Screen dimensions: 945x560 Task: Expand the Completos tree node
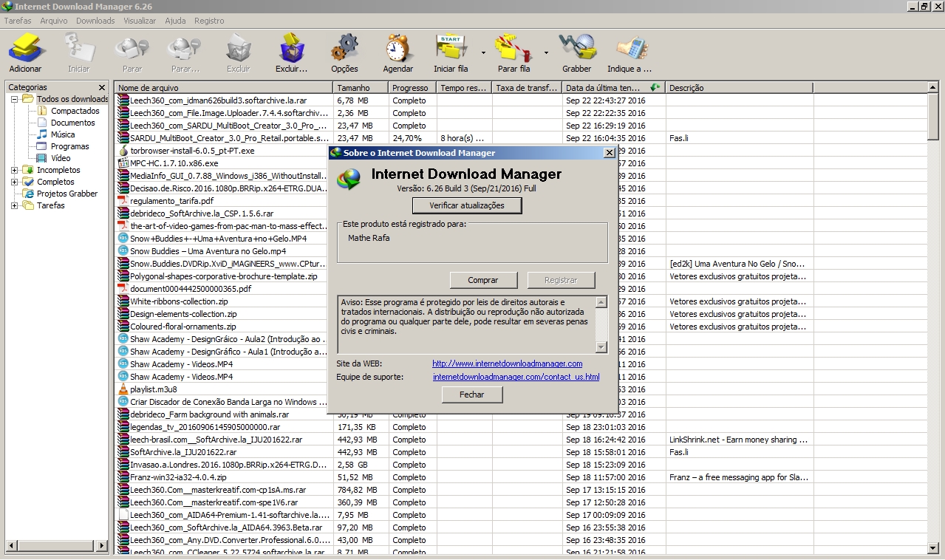[x=14, y=182]
